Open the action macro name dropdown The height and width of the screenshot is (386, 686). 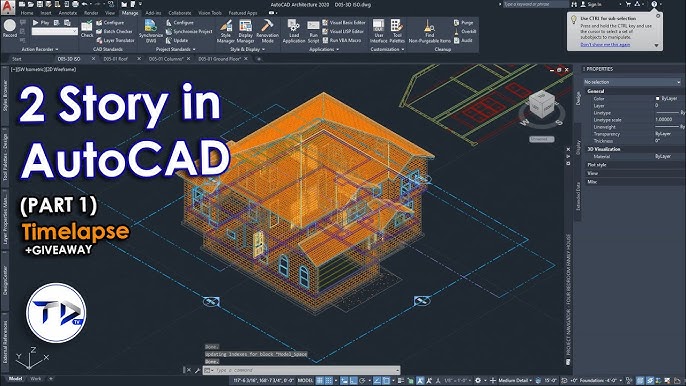(x=55, y=32)
